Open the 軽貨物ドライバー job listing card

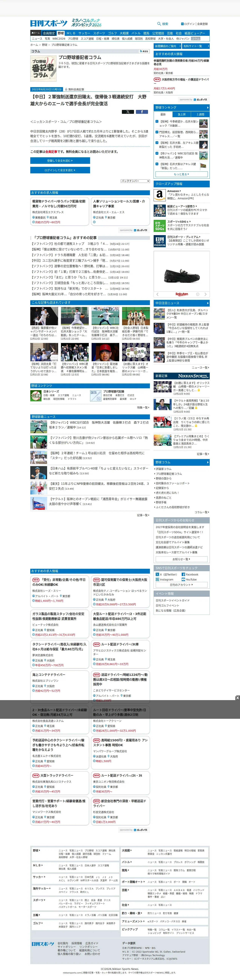[60, 211]
